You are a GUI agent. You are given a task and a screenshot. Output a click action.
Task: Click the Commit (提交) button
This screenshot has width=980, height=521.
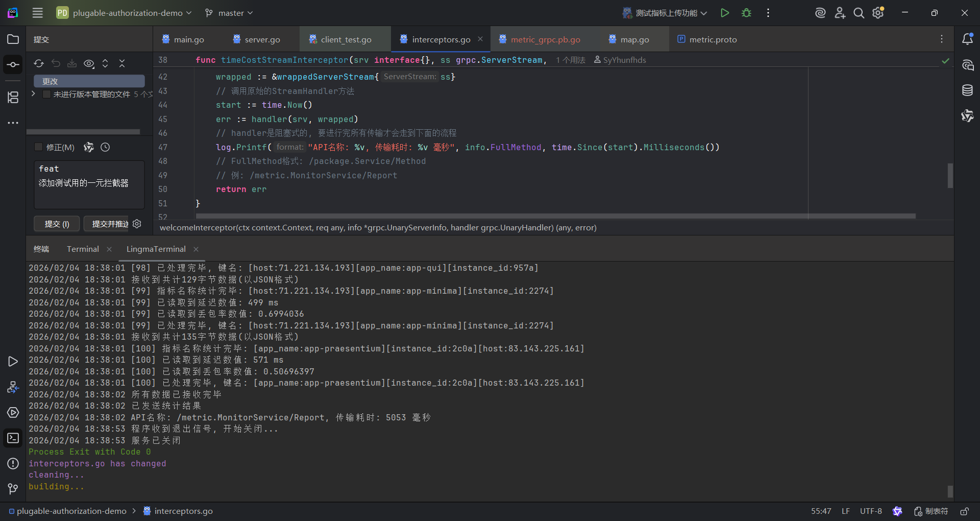click(57, 224)
